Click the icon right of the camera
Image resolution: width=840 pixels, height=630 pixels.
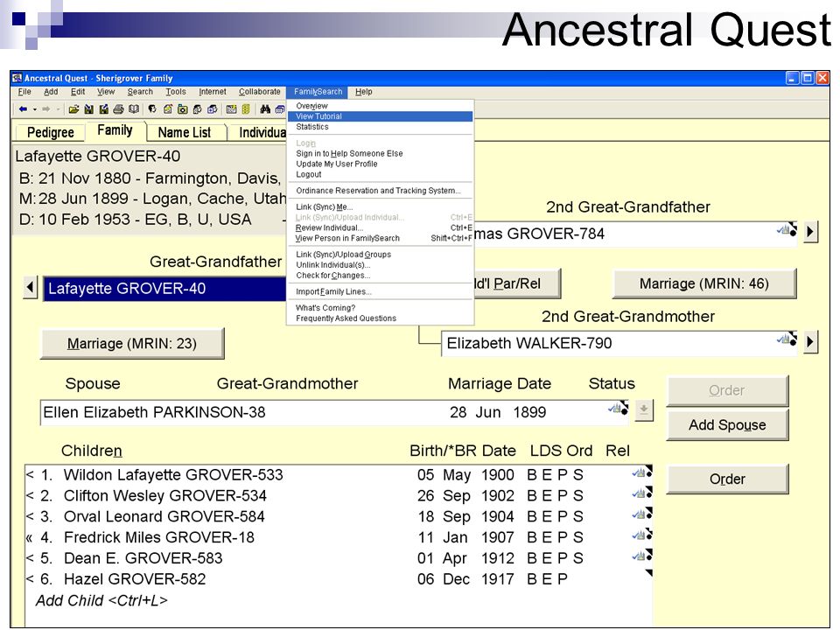tap(198, 109)
